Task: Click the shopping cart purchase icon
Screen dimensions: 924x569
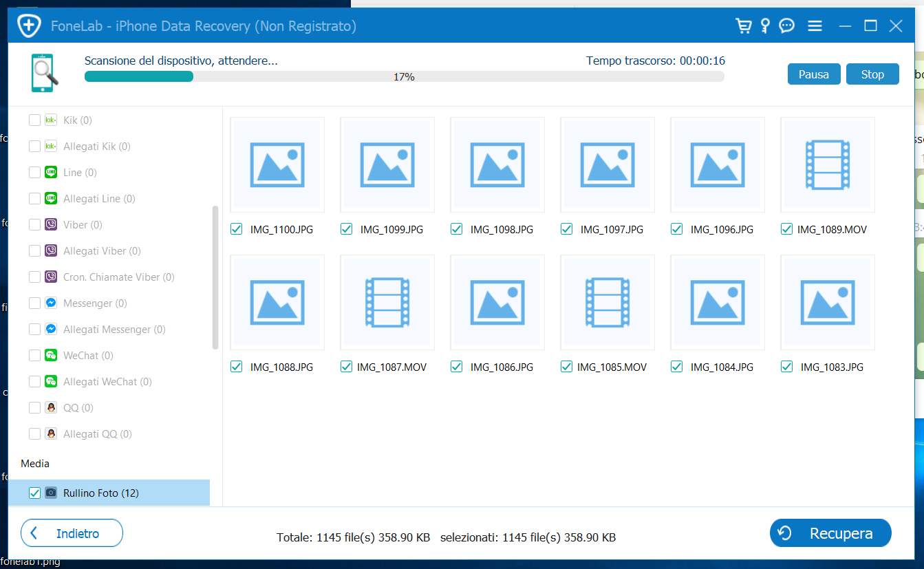Action: click(x=743, y=26)
